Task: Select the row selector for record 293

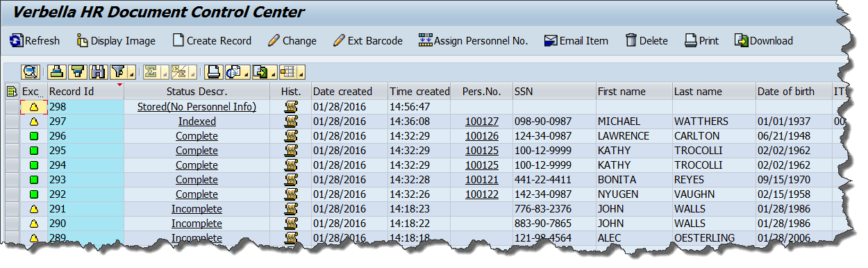Action: point(12,180)
